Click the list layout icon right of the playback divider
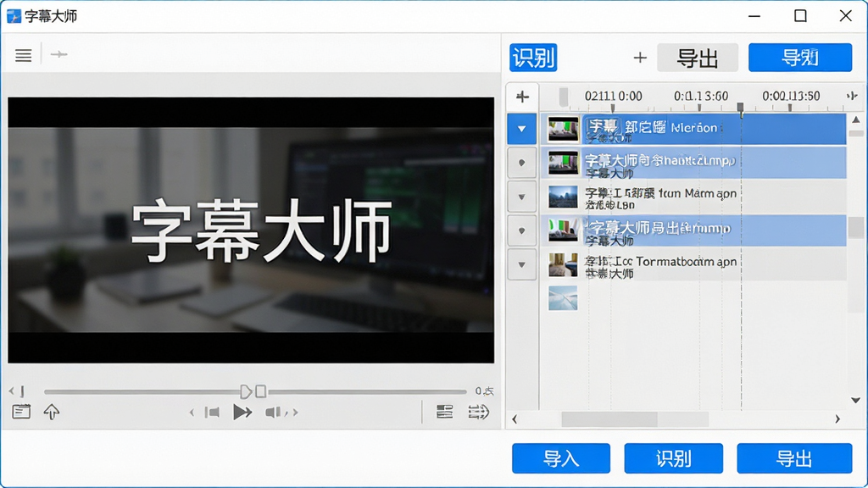The height and width of the screenshot is (488, 868). tap(444, 412)
